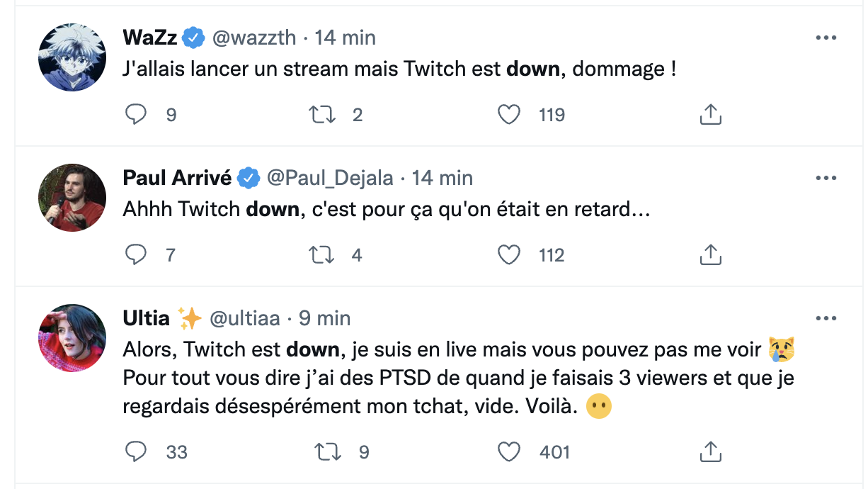Retweet WaZz's tweet

coord(322,114)
